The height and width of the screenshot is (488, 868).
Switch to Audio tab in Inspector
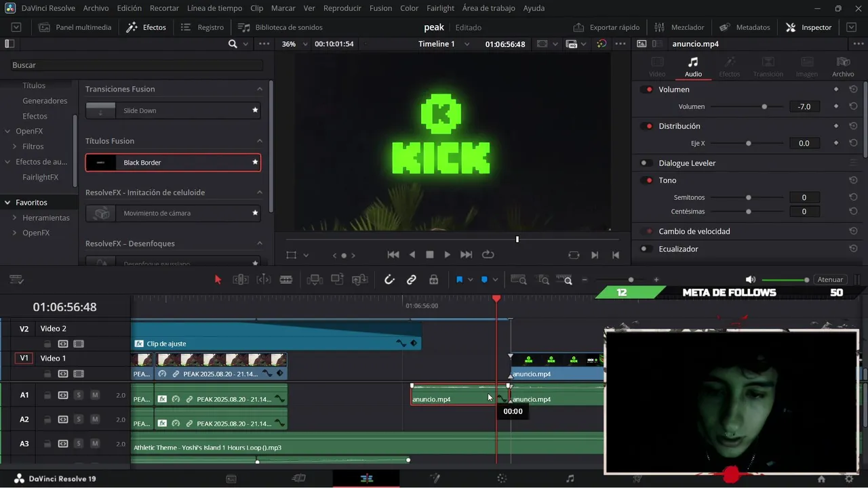693,66
